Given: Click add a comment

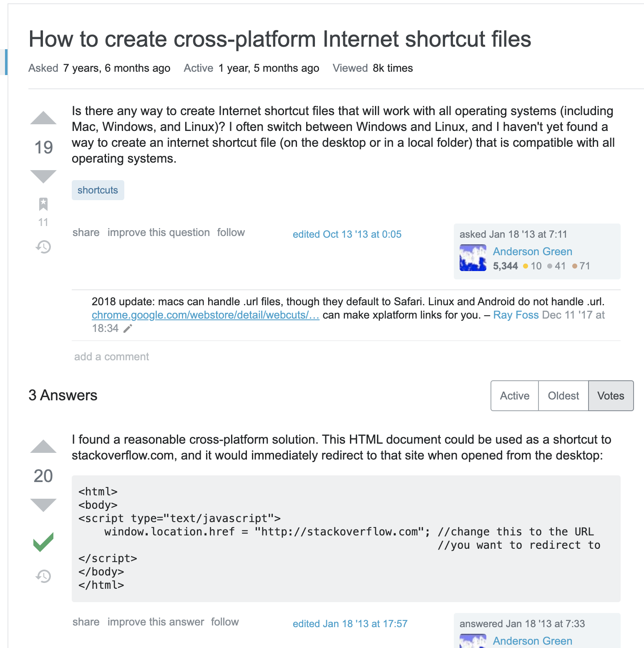Looking at the screenshot, I should pyautogui.click(x=111, y=357).
